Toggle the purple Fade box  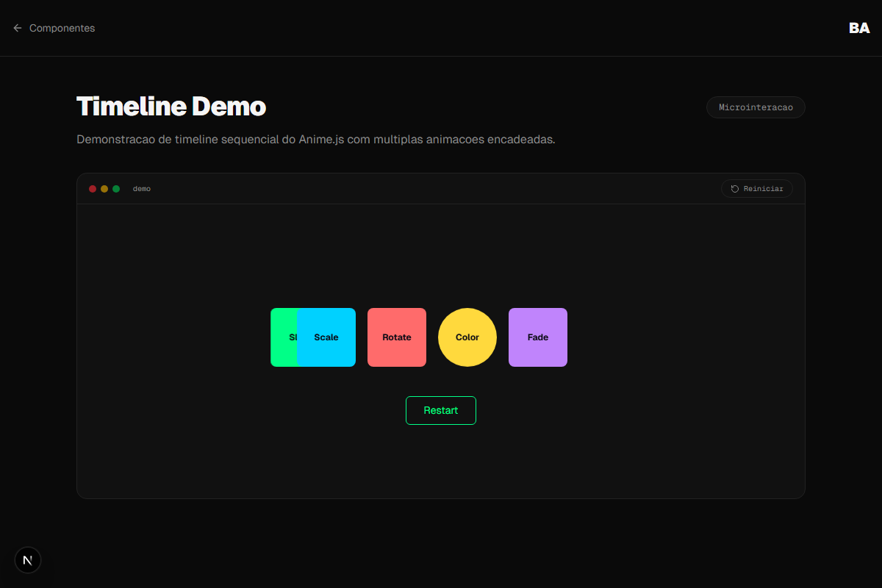[x=537, y=337]
